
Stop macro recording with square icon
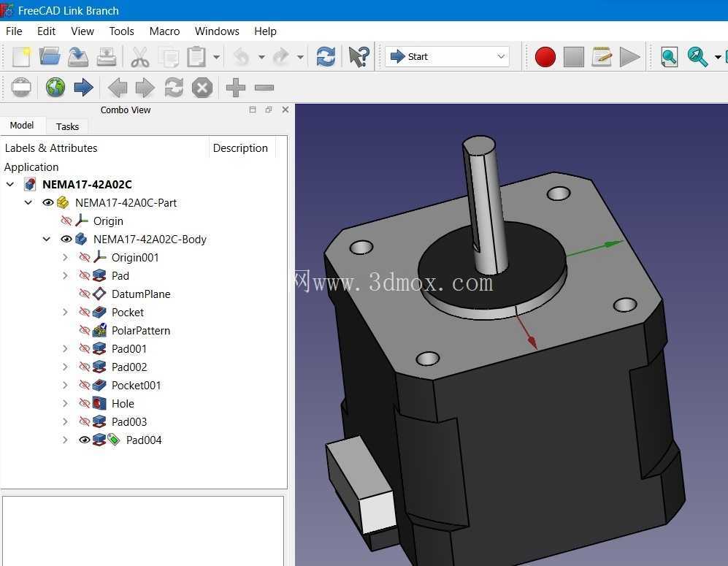[x=574, y=57]
